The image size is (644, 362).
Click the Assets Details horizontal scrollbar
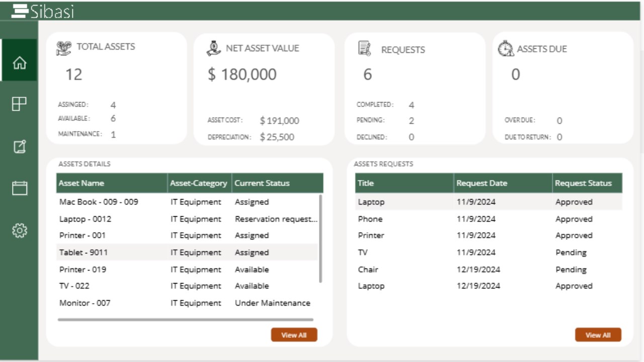click(186, 319)
